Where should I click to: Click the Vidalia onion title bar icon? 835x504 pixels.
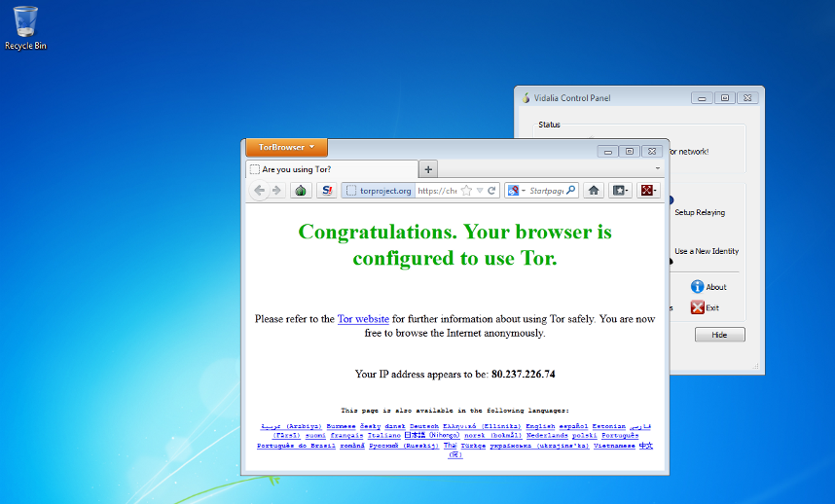(x=526, y=98)
